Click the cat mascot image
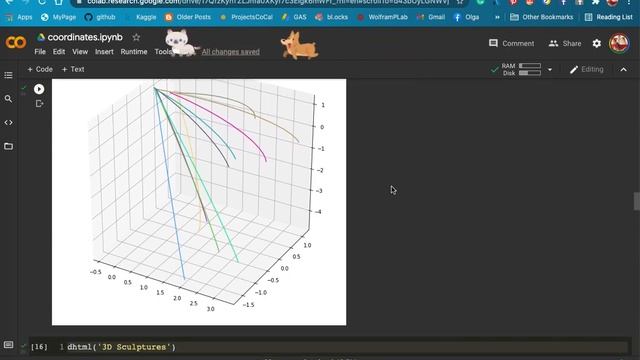Viewport: 640px width, 360px height. pyautogui.click(x=181, y=42)
